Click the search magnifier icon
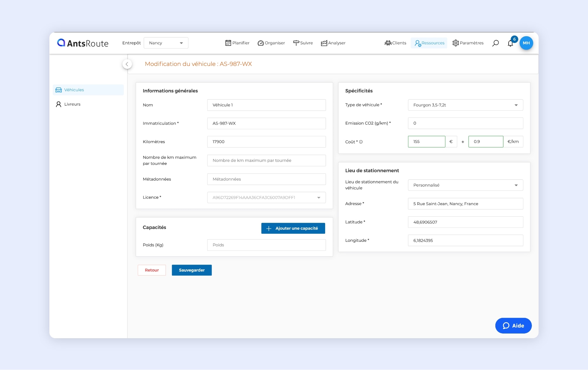The image size is (588, 370). (495, 43)
